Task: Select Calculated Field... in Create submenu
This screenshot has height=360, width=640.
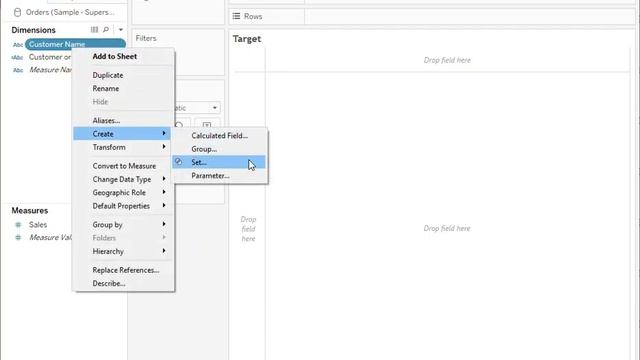Action: (219, 136)
